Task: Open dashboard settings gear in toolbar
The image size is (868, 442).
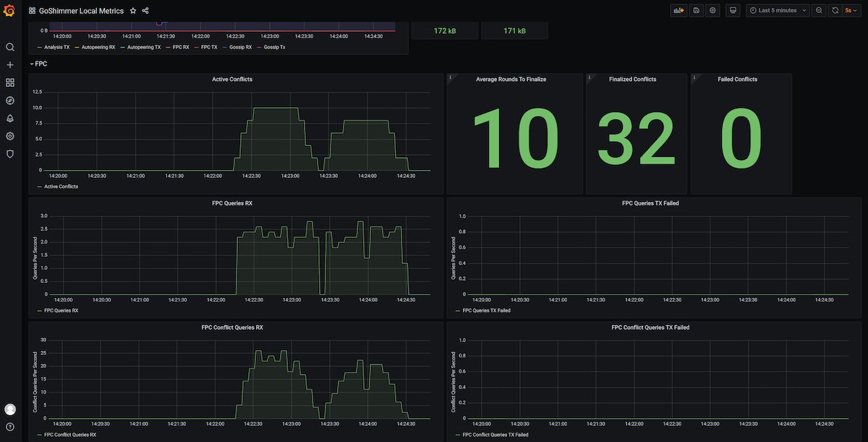Action: [x=713, y=11]
